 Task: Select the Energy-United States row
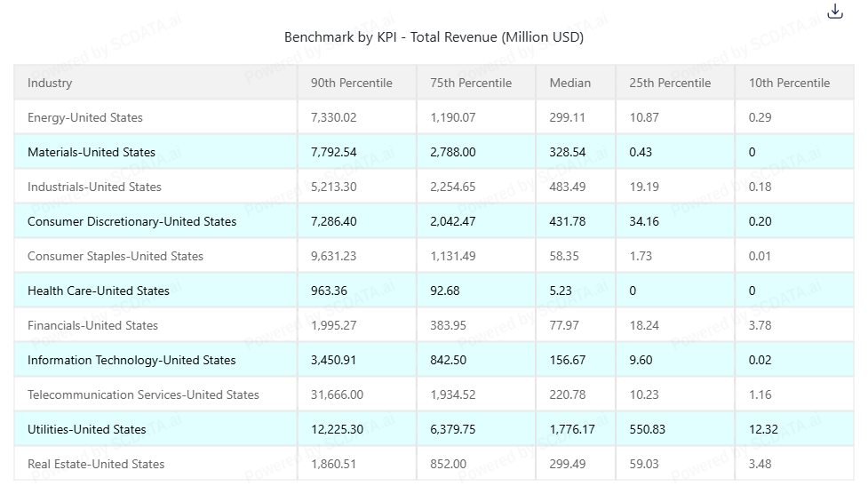[85, 117]
